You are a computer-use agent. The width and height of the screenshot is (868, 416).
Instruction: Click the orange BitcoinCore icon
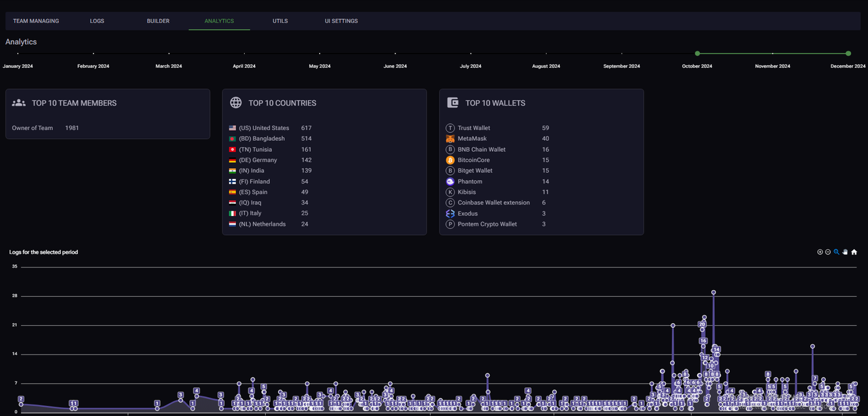click(450, 160)
